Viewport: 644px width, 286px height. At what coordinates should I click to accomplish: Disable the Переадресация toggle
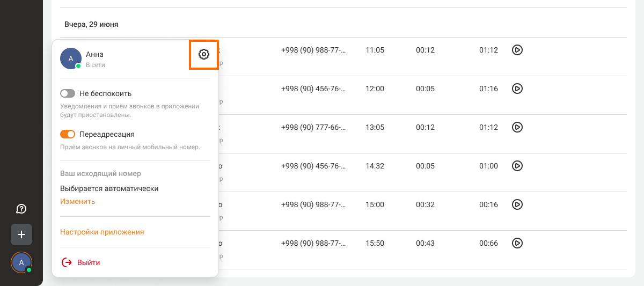(x=68, y=134)
